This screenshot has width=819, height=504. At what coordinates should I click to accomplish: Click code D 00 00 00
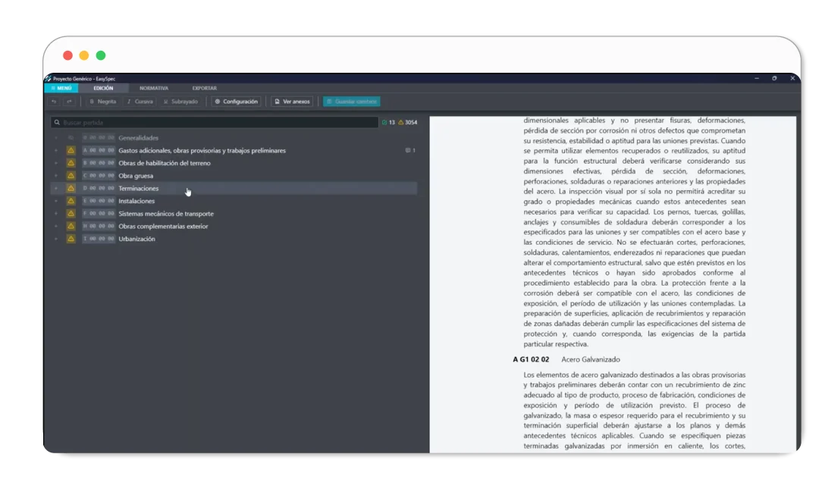(98, 188)
